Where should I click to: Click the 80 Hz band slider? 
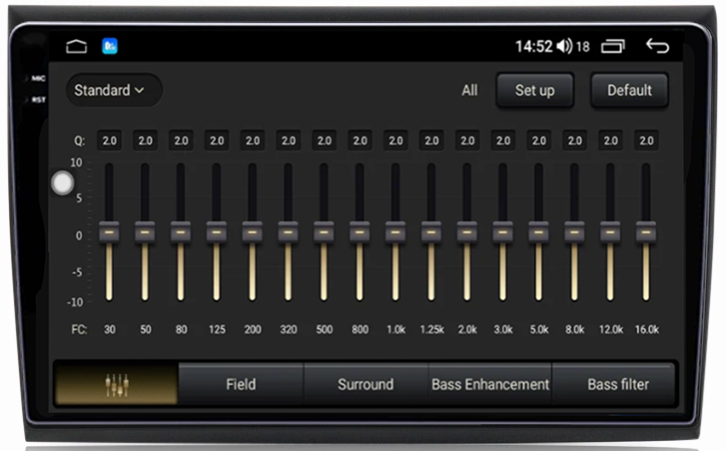181,232
